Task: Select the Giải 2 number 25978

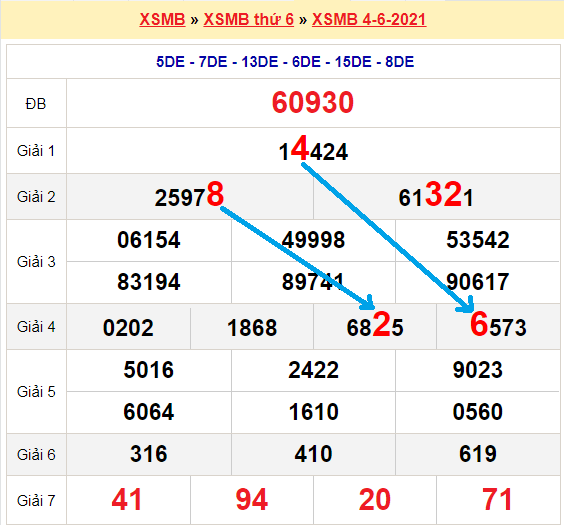Action: (x=189, y=195)
